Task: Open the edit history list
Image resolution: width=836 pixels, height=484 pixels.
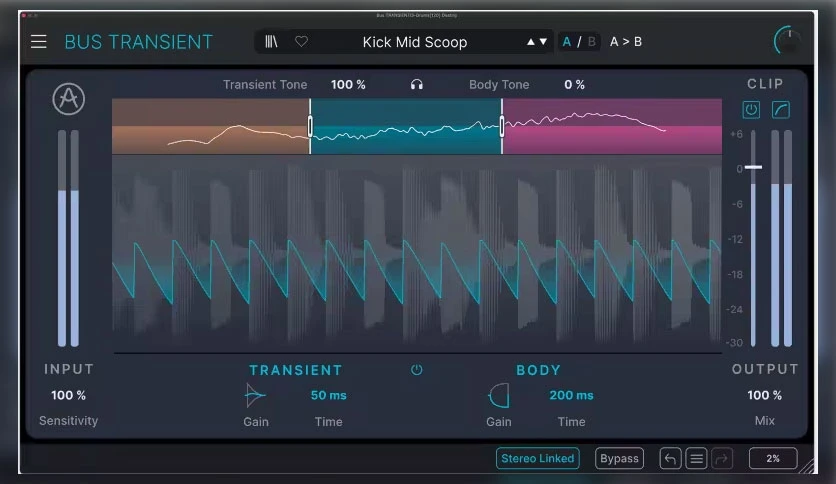Action: click(x=696, y=458)
